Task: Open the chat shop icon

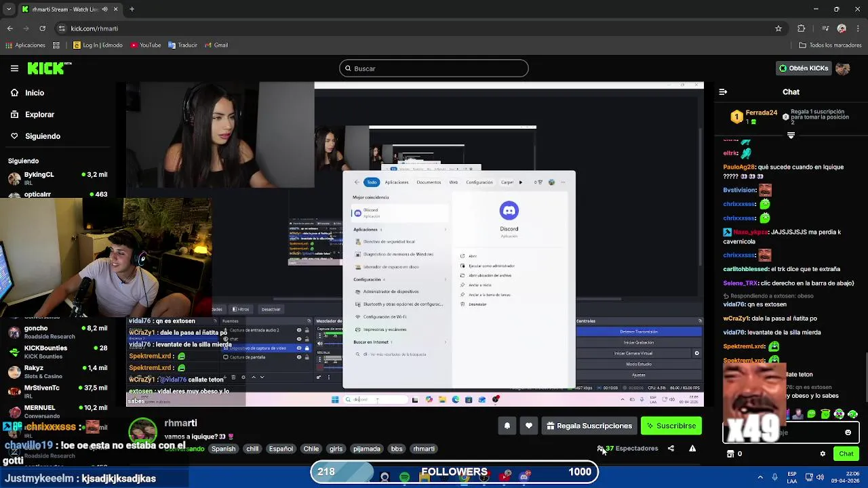Action: click(x=730, y=454)
